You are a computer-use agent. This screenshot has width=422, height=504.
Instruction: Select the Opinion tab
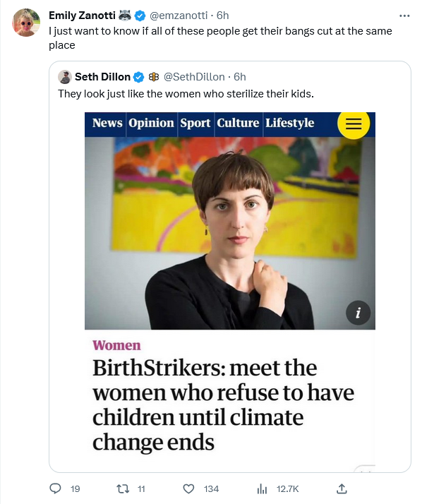click(151, 123)
